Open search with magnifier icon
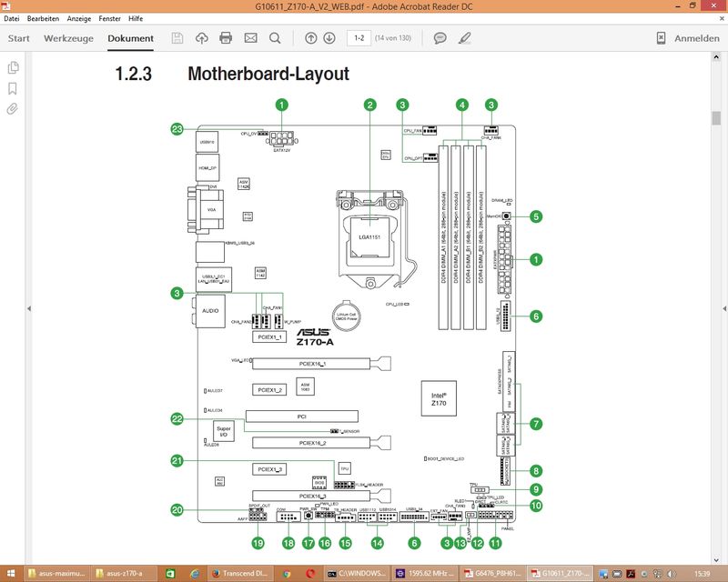The width and height of the screenshot is (728, 582). (275, 38)
